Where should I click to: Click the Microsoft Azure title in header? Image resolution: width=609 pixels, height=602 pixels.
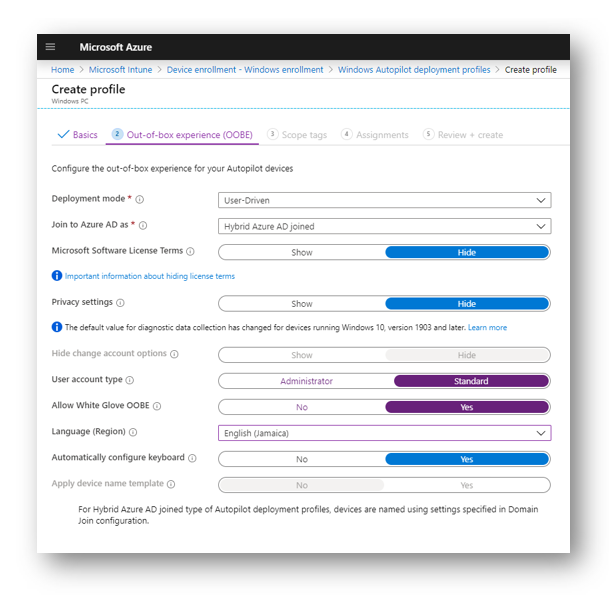(x=116, y=47)
